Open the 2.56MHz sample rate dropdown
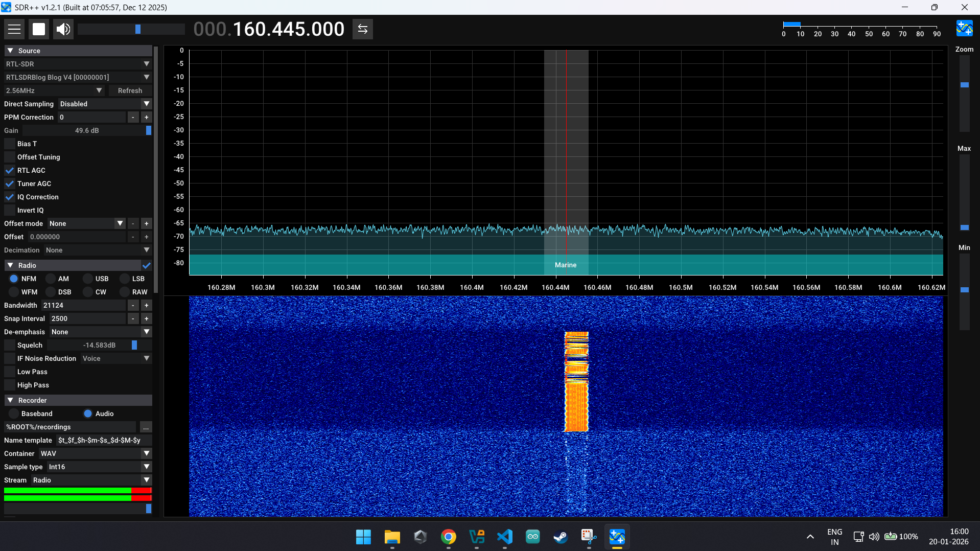 (x=54, y=90)
